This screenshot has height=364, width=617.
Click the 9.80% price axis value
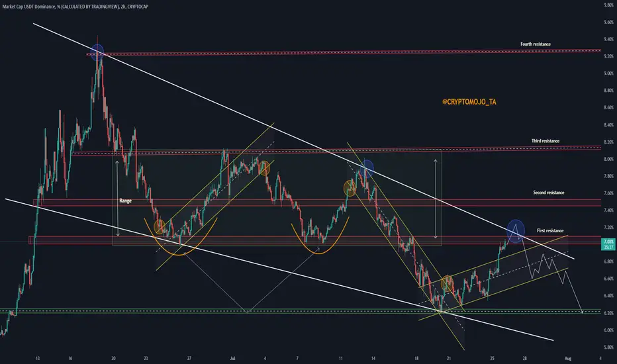[608, 5]
